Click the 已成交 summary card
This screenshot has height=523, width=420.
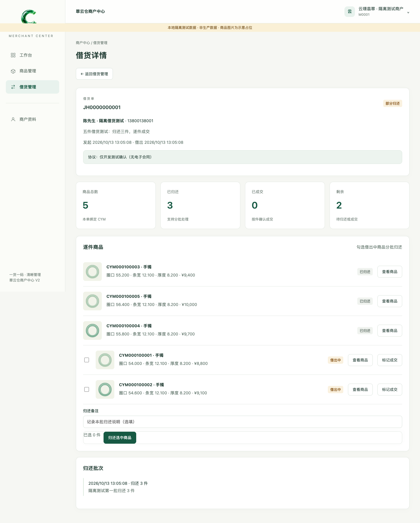click(x=285, y=205)
